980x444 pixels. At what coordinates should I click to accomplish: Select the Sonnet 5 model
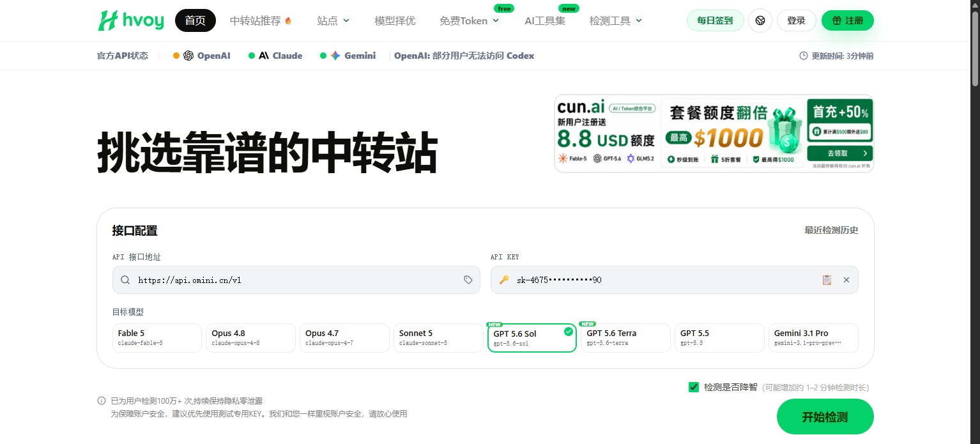[438, 338]
